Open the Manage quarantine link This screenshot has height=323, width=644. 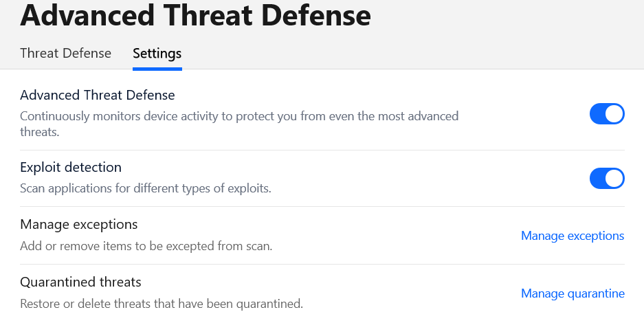[573, 293]
